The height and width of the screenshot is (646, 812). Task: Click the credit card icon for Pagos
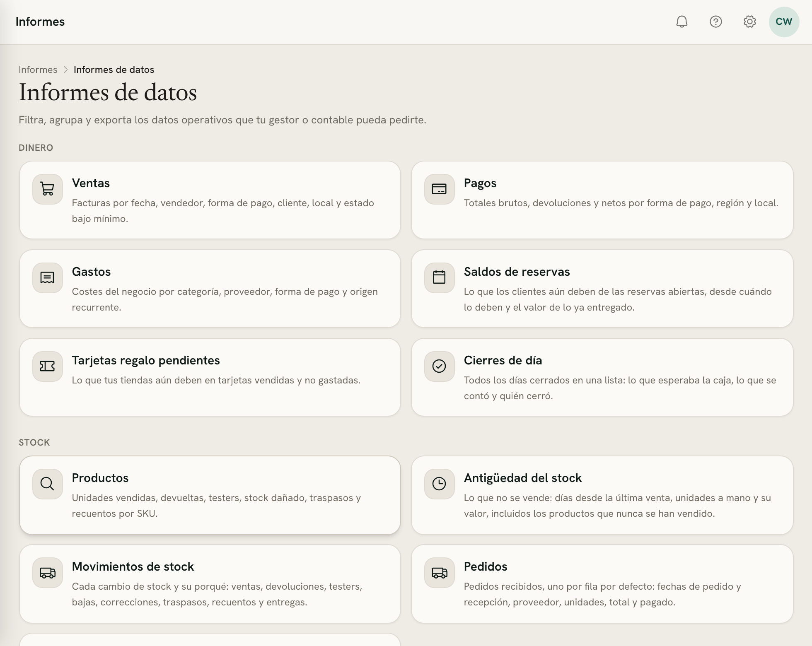pyautogui.click(x=439, y=189)
